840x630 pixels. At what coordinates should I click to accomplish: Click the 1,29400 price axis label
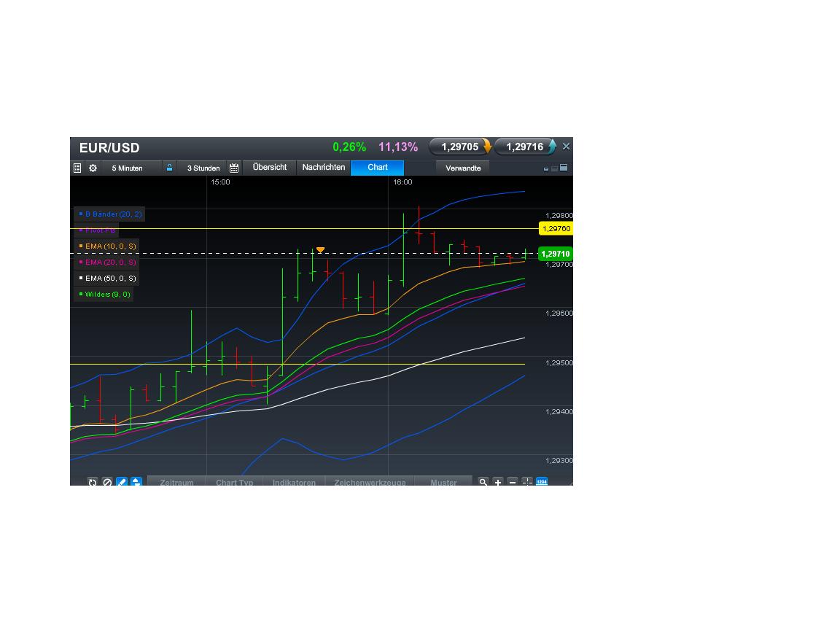(559, 411)
